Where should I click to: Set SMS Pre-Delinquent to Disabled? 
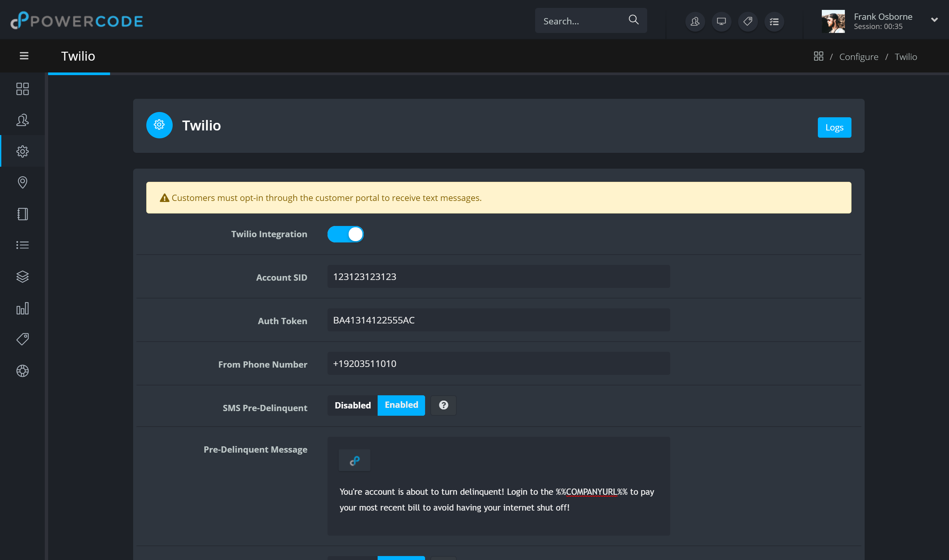click(353, 405)
